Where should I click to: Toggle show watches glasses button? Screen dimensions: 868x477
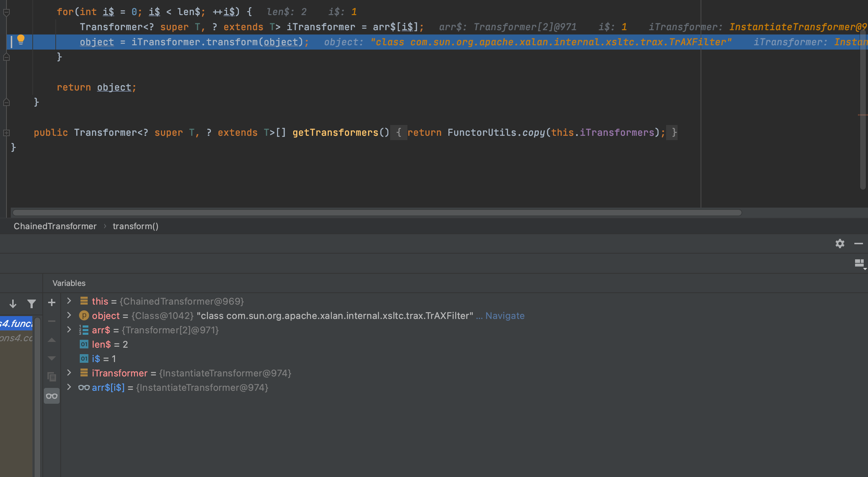click(52, 396)
